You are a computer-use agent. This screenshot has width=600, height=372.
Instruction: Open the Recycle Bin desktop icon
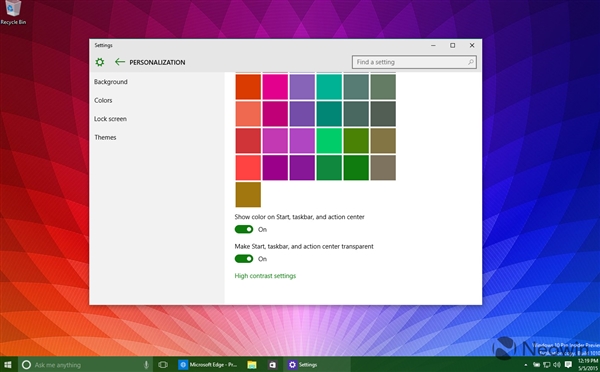pyautogui.click(x=13, y=12)
